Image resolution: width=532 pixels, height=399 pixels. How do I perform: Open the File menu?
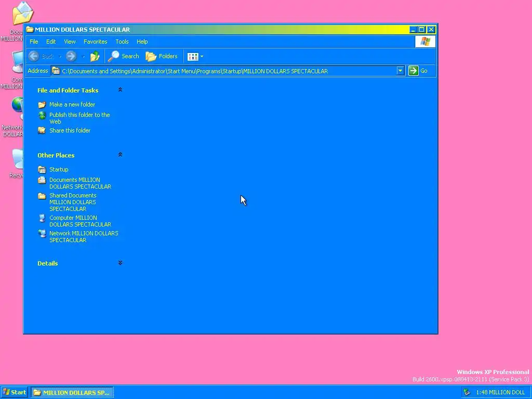coord(34,42)
